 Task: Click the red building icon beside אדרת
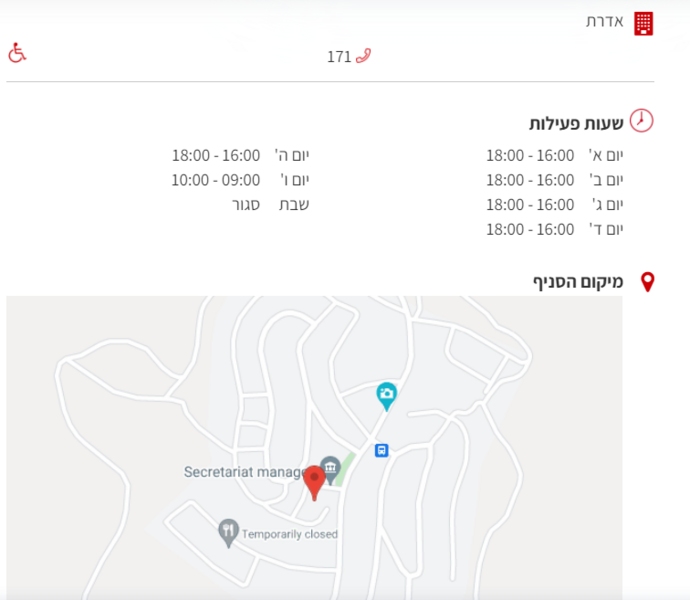643,23
